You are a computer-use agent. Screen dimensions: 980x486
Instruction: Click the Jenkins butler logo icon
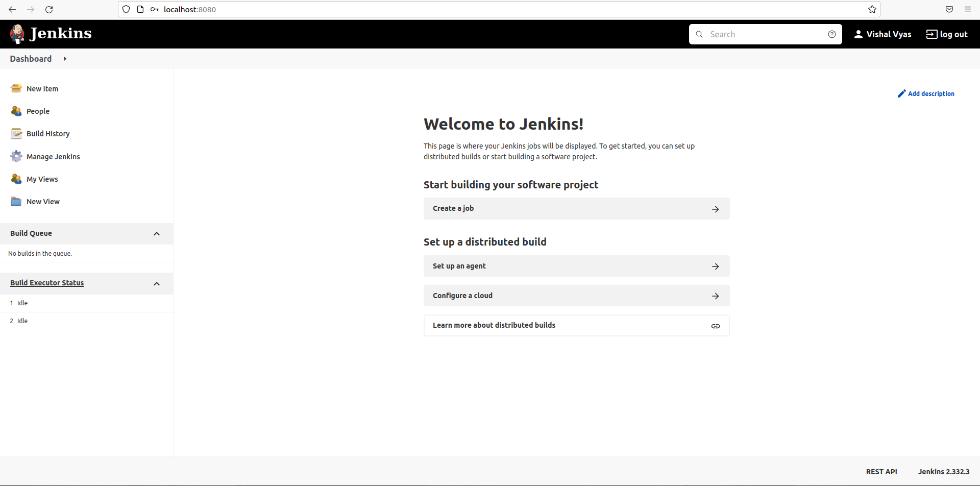point(17,34)
